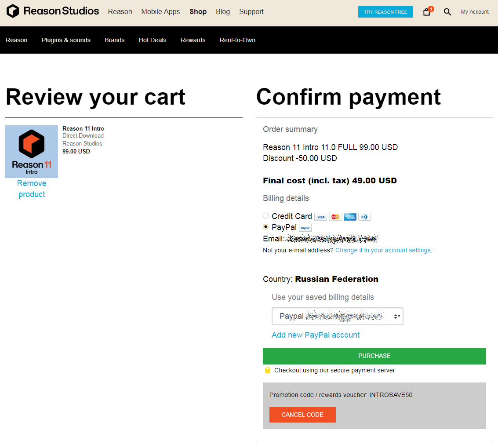Image resolution: width=498 pixels, height=448 pixels.
Task: Click Change it in your account settings
Action: 383,250
